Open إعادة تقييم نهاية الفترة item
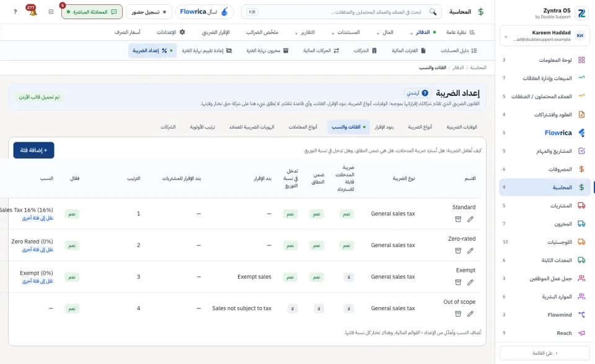This screenshot has width=595, height=364. pos(207,50)
